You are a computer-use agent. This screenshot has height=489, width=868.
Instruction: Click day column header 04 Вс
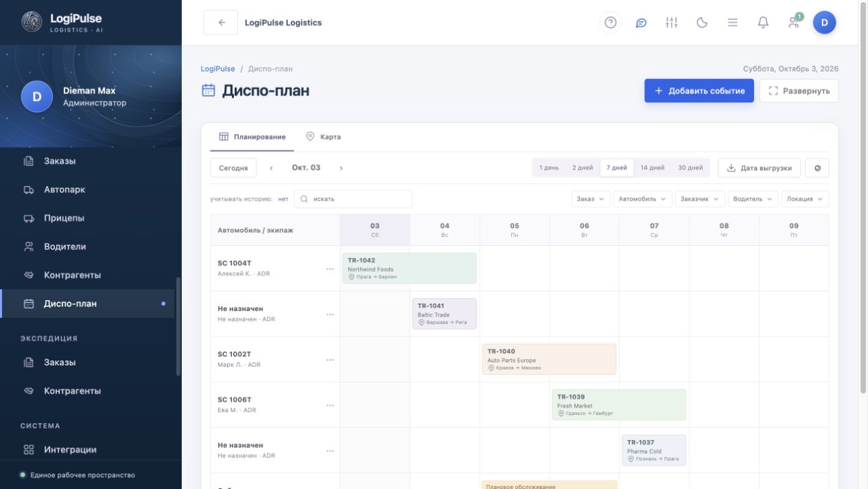[x=445, y=229]
